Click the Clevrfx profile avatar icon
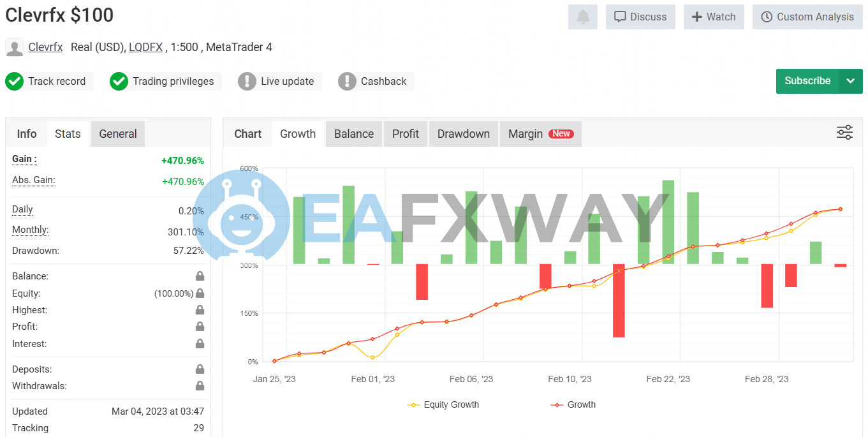The width and height of the screenshot is (868, 437). (x=14, y=47)
